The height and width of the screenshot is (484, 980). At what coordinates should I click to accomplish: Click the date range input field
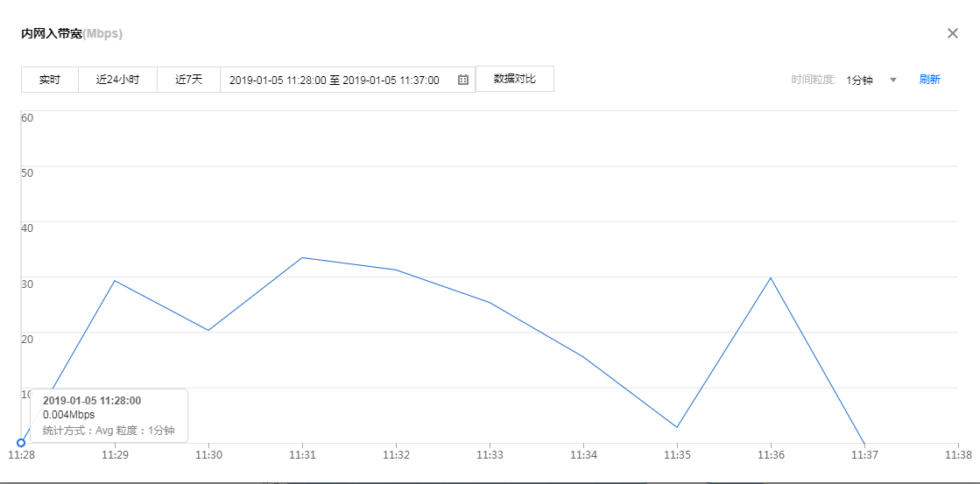(x=335, y=80)
